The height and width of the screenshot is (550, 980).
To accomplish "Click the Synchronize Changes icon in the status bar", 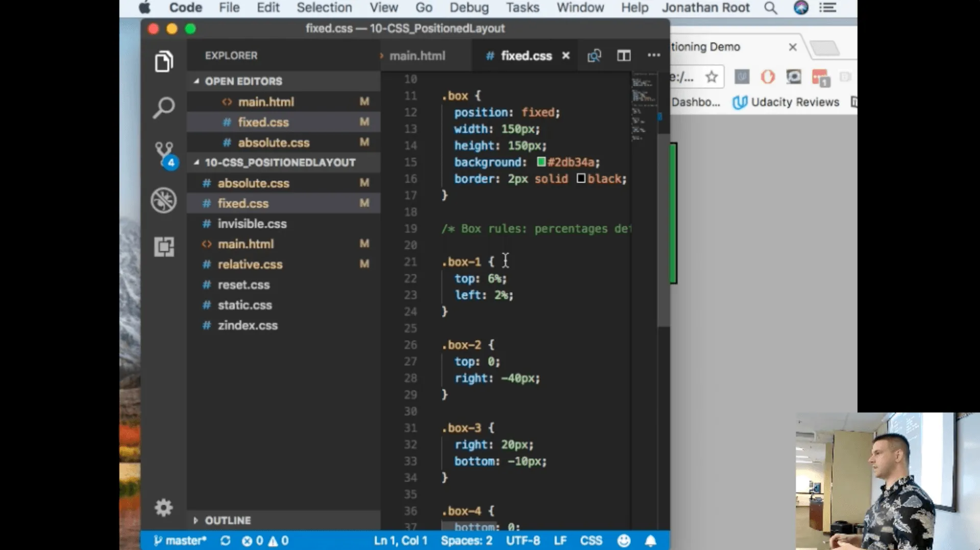I will (225, 540).
